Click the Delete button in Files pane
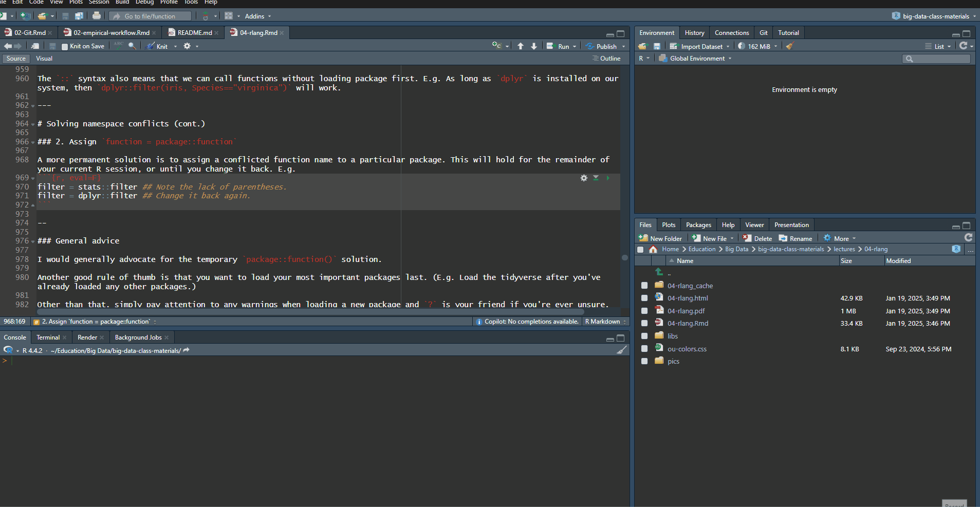The image size is (980, 507). coord(757,238)
